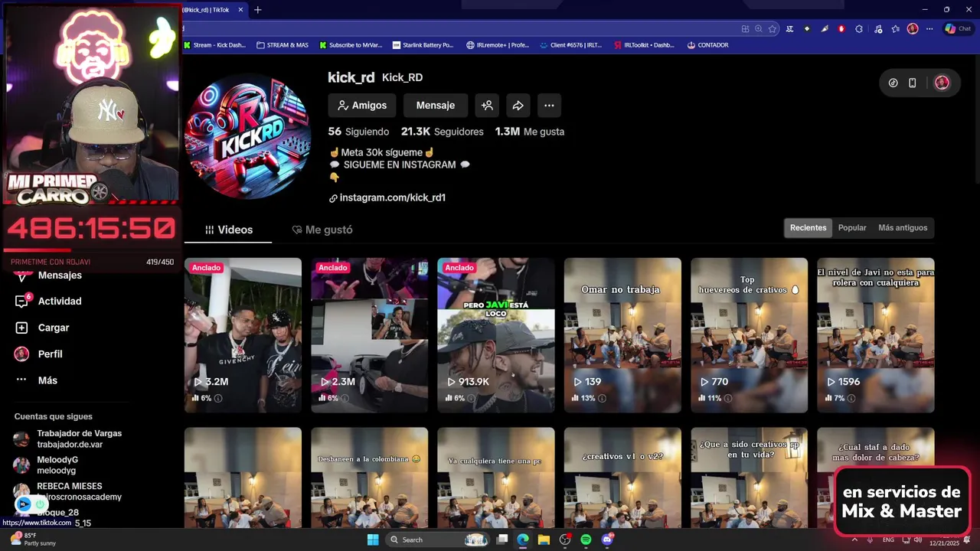The width and height of the screenshot is (980, 551).
Task: Open 'STREAM & MAS' bookmark folder
Action: click(x=283, y=45)
